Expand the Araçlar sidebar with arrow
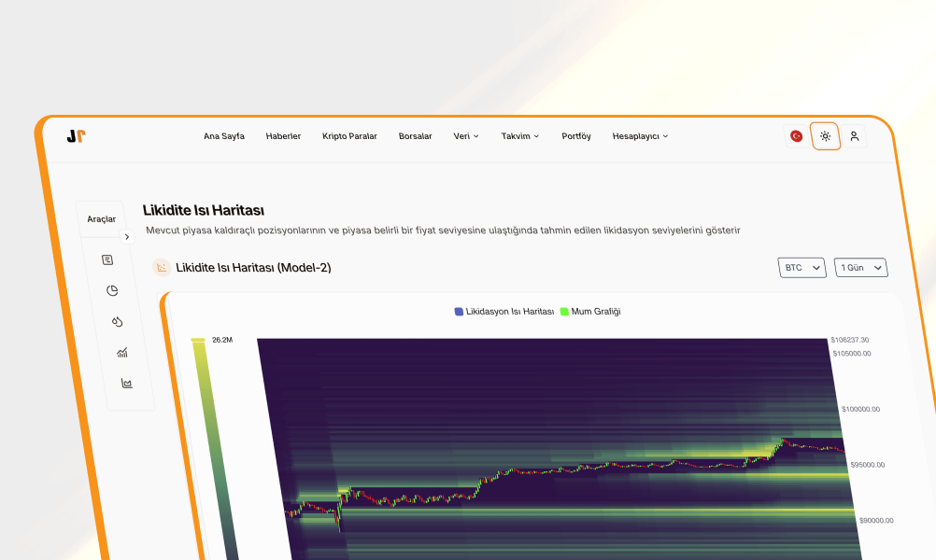Viewport: 936px width, 560px height. click(128, 238)
